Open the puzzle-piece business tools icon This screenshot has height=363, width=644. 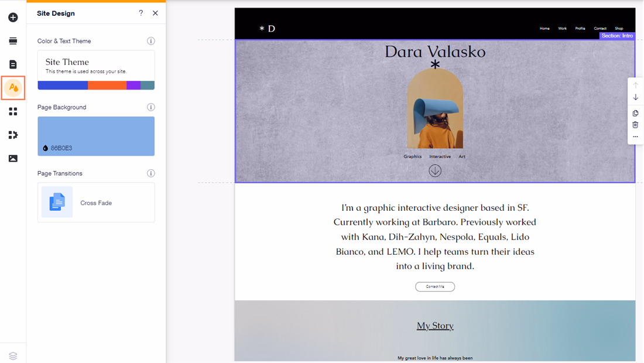pyautogui.click(x=13, y=135)
